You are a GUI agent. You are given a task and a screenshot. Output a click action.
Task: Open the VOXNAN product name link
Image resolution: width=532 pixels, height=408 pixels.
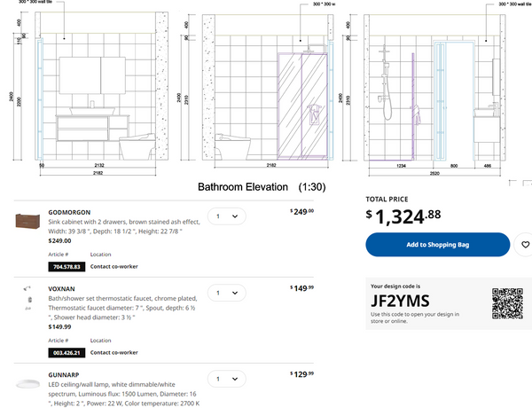(x=63, y=289)
